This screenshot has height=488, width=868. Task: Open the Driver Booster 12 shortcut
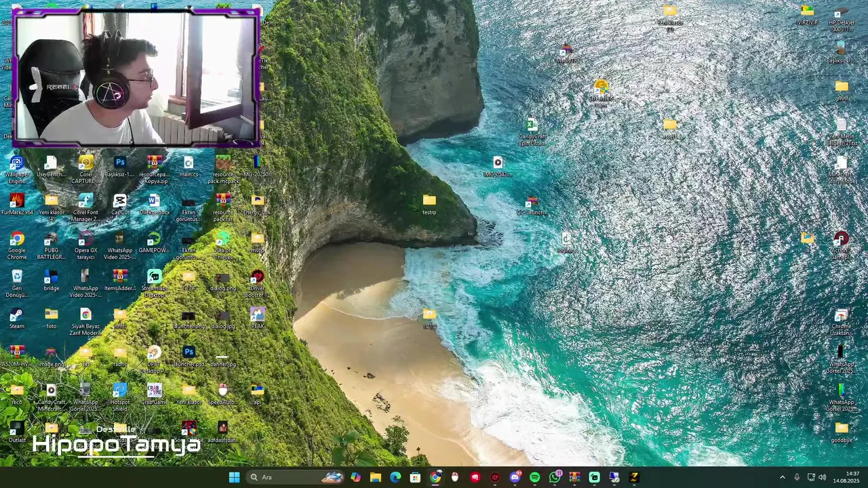tap(258, 283)
